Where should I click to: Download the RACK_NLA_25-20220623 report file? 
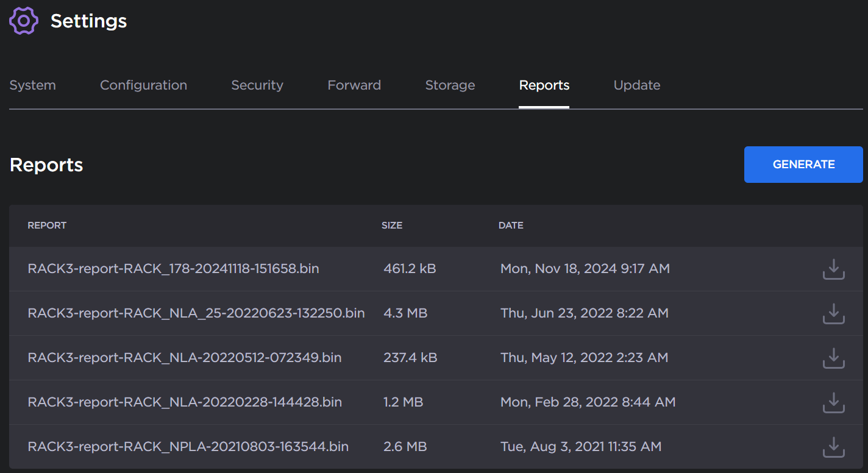coord(833,313)
